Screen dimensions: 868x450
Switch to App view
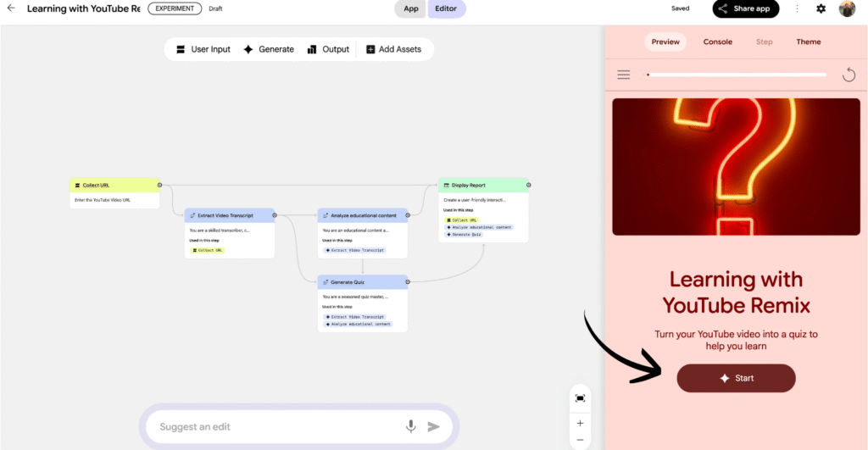[x=410, y=8]
